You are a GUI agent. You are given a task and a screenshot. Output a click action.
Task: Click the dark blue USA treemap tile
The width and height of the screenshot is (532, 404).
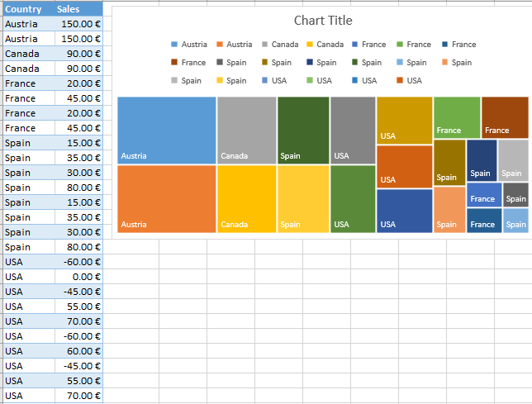(x=404, y=210)
